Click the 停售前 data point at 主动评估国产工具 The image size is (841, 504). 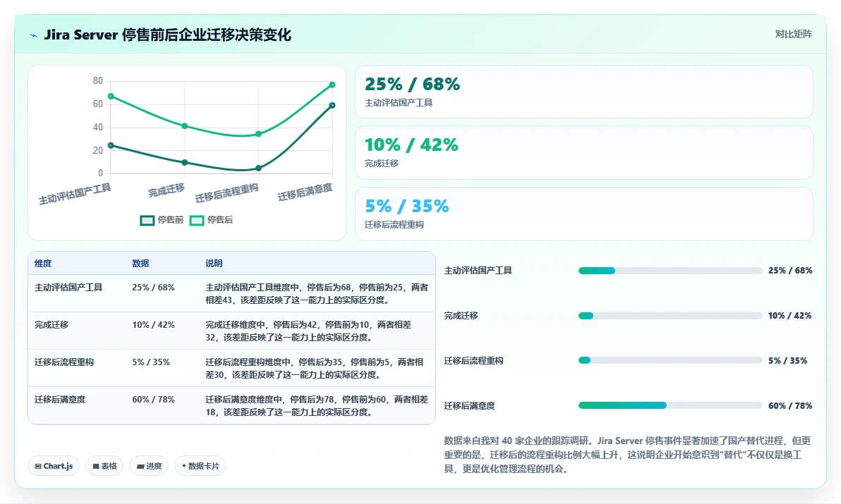point(111,145)
